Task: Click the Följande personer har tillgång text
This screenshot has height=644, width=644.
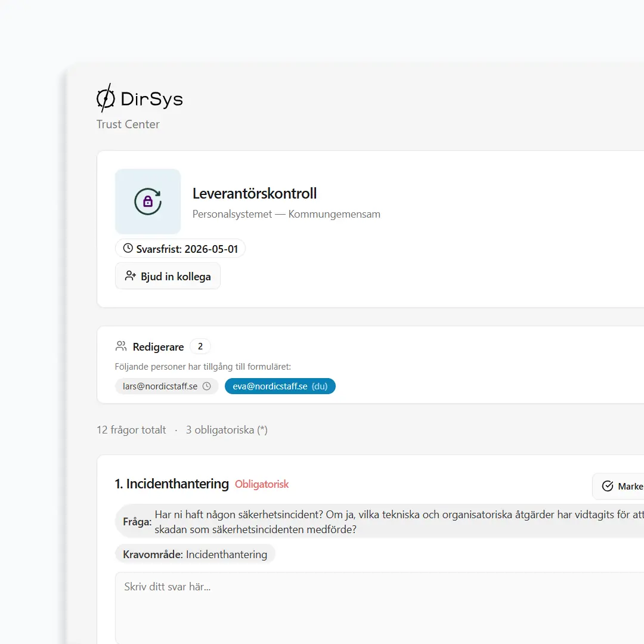Action: click(203, 366)
